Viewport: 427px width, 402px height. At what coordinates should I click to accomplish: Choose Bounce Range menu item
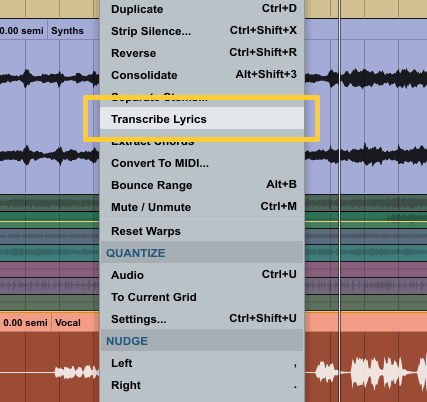[x=202, y=185]
